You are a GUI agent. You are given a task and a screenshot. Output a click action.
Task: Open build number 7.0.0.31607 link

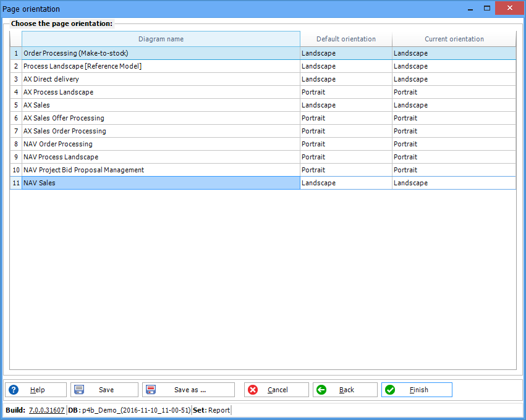click(46, 410)
